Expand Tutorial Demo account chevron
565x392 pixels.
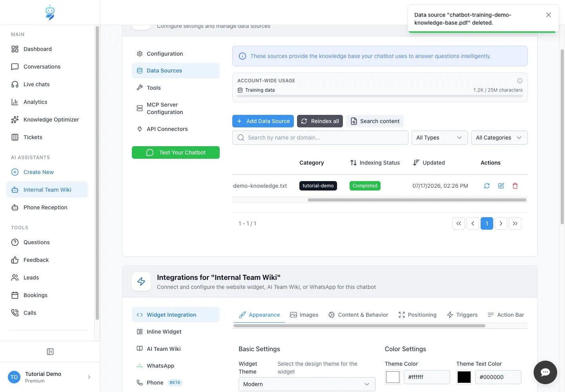pyautogui.click(x=89, y=377)
